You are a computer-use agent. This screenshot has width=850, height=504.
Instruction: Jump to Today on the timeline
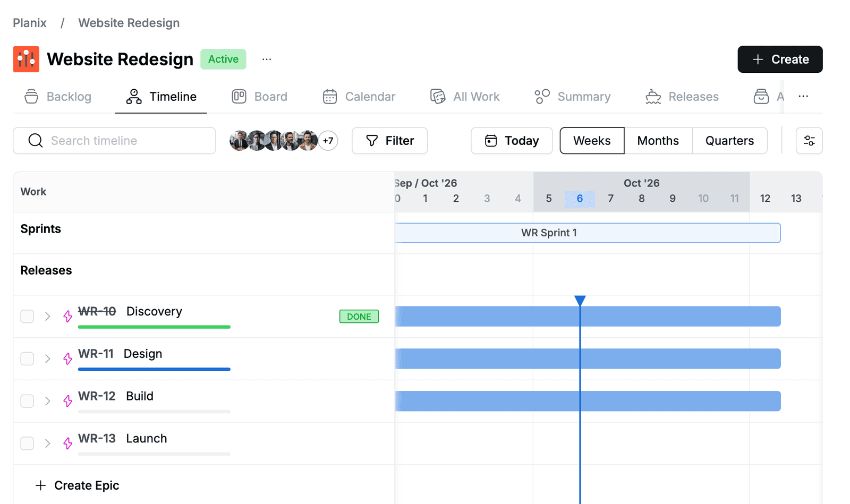coord(512,141)
